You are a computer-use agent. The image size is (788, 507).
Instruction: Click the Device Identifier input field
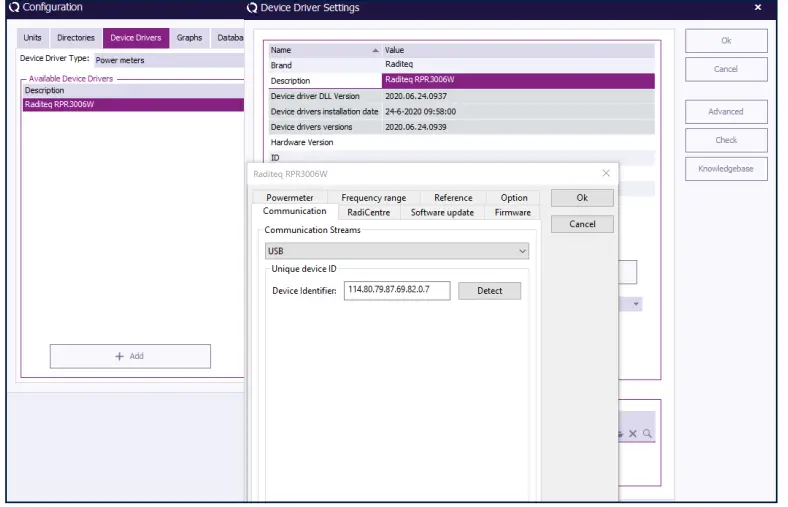(x=396, y=291)
